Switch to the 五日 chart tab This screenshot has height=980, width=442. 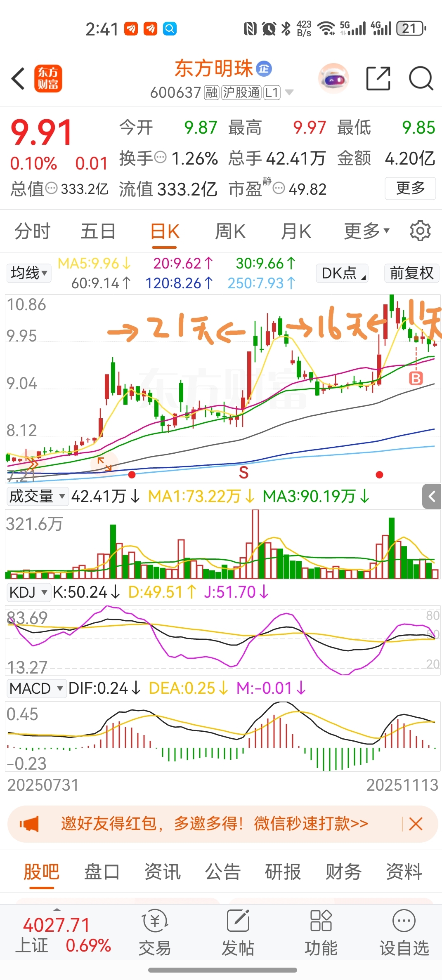click(98, 231)
